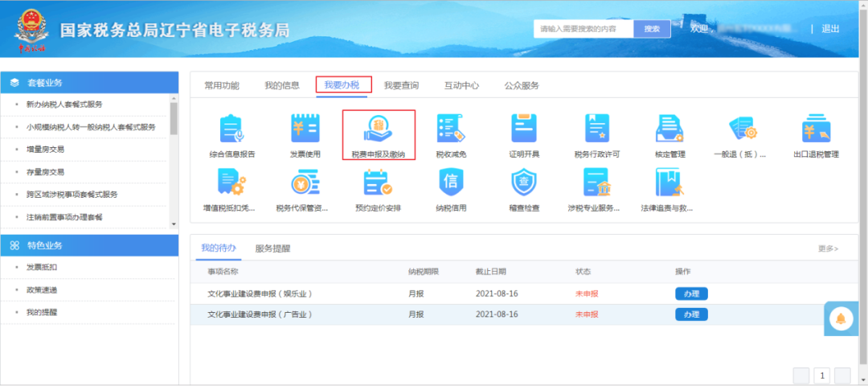Viewport: 868px width, 386px height.
Task: Open 稽查检查 icon
Action: coord(524,183)
